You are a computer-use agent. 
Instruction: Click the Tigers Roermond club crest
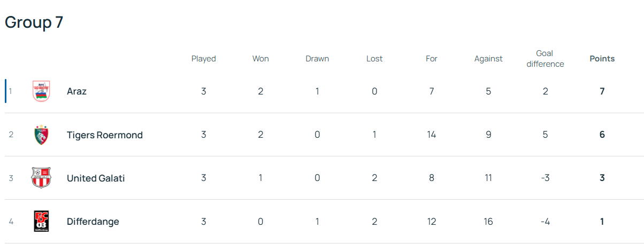tap(41, 135)
